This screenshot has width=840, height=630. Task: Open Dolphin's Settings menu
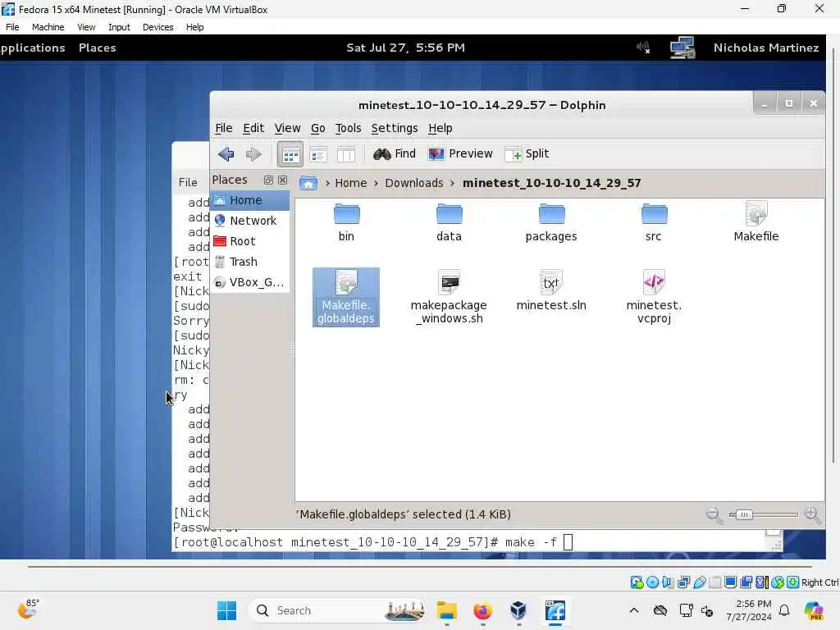point(395,128)
